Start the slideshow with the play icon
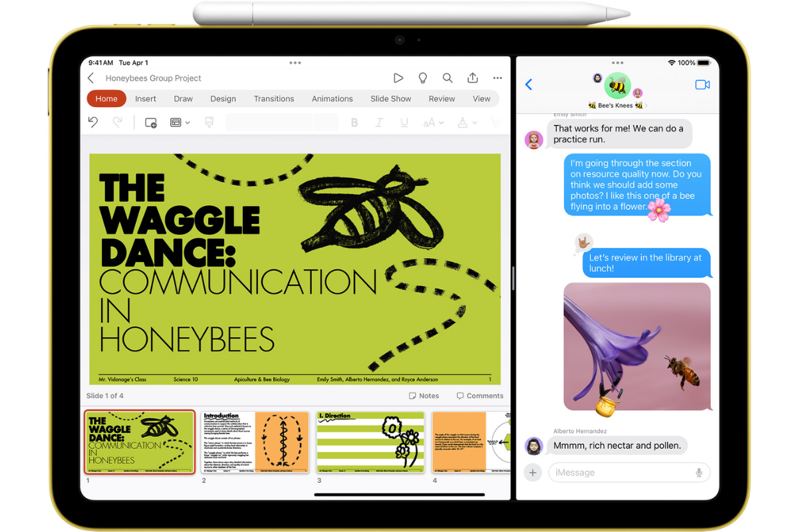 point(398,78)
